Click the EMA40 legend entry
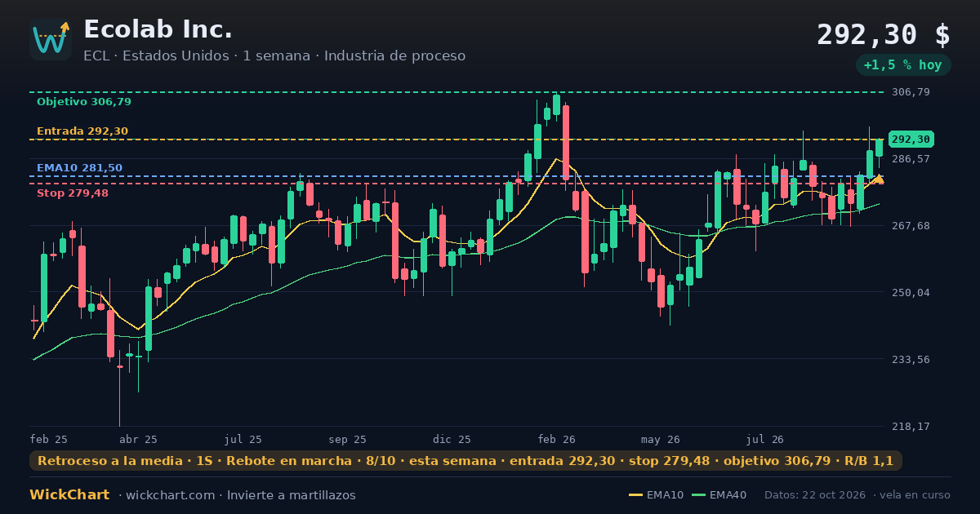 click(x=719, y=495)
